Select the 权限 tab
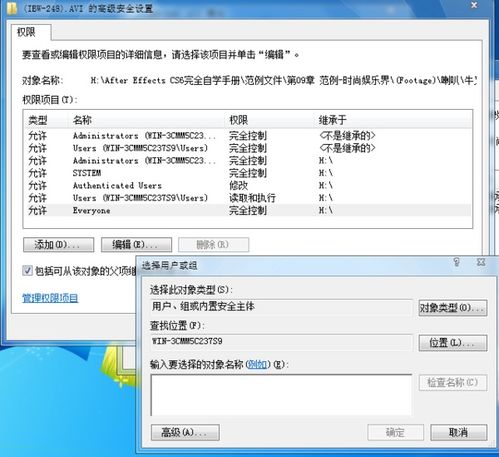499x457 pixels. [26, 32]
